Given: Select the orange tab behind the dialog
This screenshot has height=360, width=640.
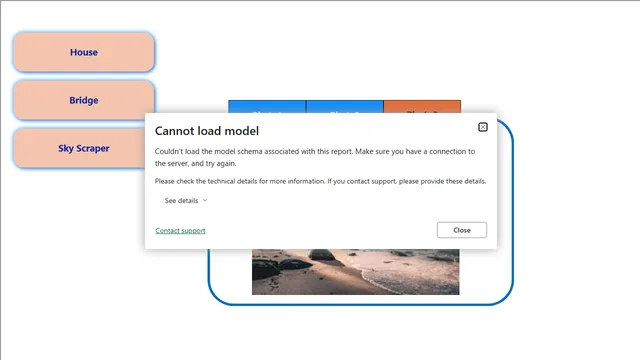Looking at the screenshot, I should click(422, 107).
